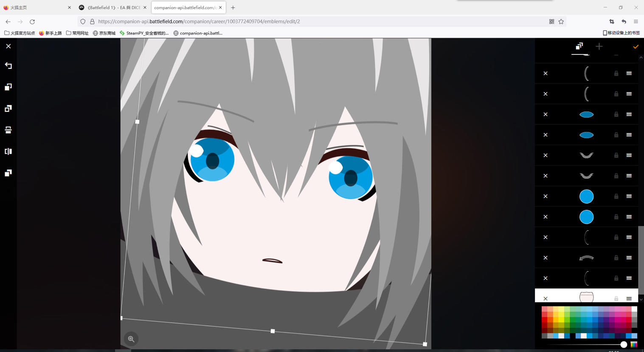
Task: Click the send-layer-backward icon in left sidebar
Action: click(8, 108)
